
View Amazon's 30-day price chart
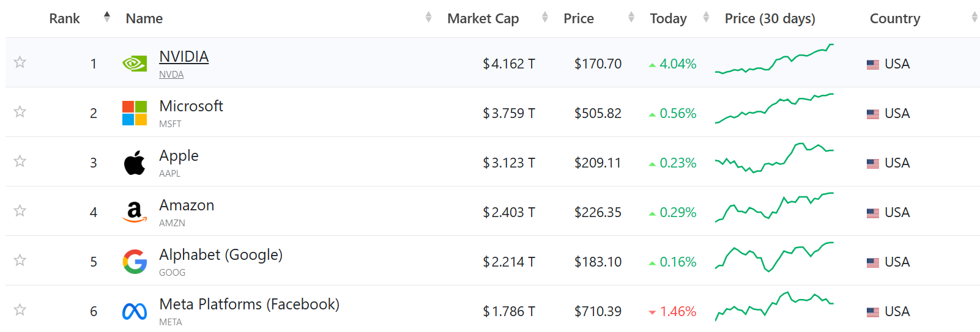tap(774, 208)
